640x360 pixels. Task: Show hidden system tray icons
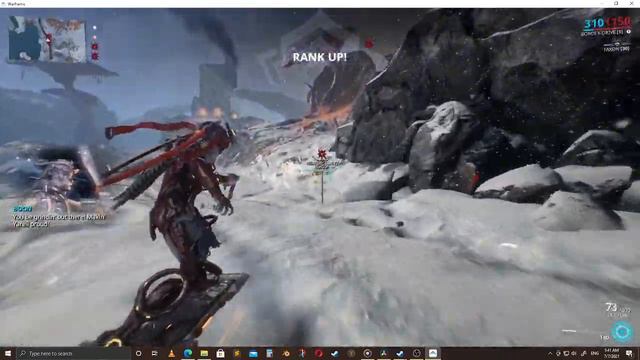point(550,353)
